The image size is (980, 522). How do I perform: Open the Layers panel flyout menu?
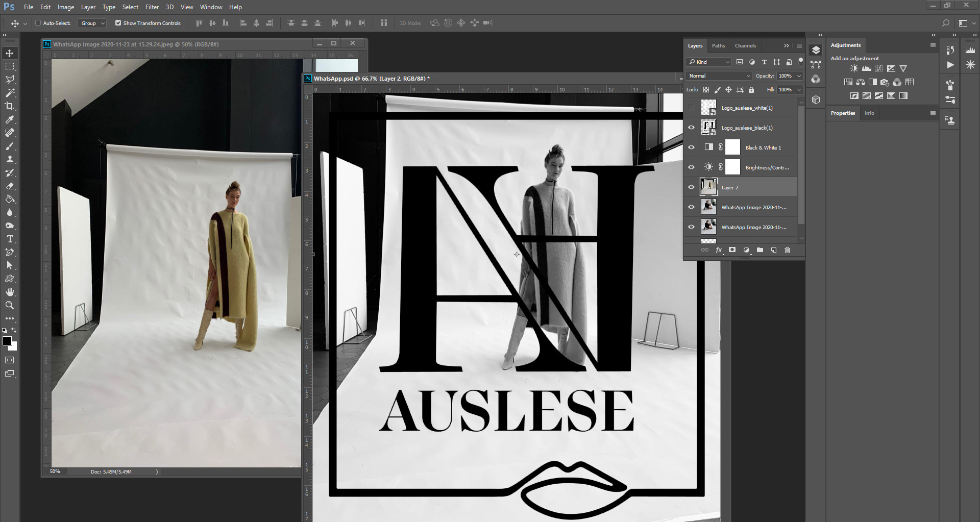tap(799, 45)
